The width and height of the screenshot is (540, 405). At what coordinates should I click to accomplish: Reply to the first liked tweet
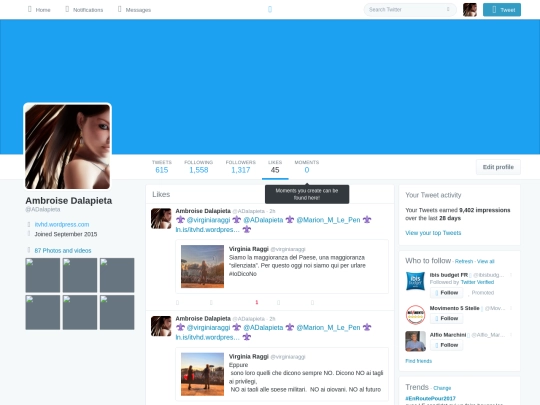177,303
